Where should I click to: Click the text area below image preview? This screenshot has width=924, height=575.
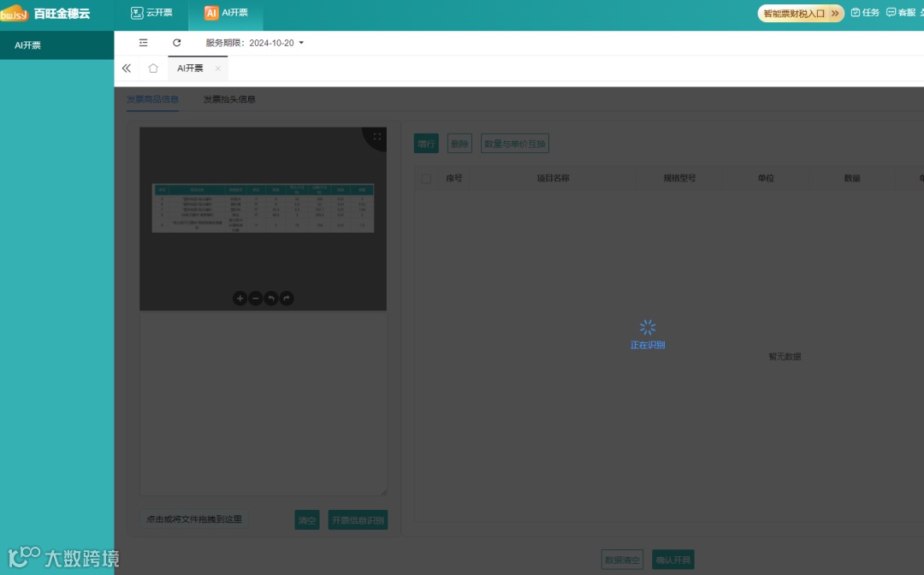[263, 404]
